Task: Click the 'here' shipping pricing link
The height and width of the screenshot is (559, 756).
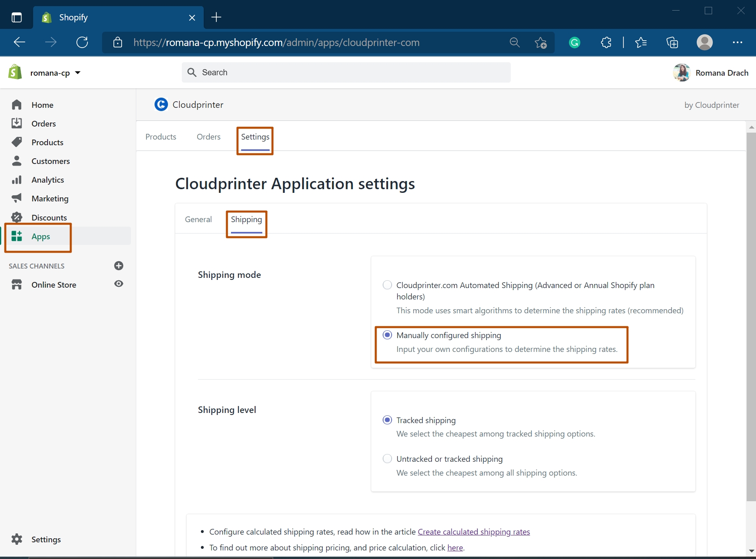Action: 455,548
